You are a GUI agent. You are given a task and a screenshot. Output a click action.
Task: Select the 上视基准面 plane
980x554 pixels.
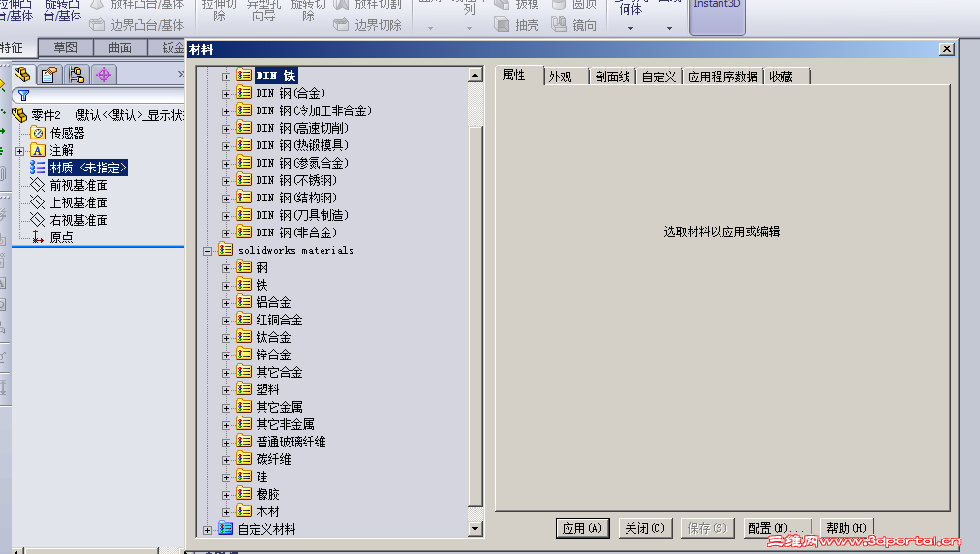pyautogui.click(x=78, y=202)
